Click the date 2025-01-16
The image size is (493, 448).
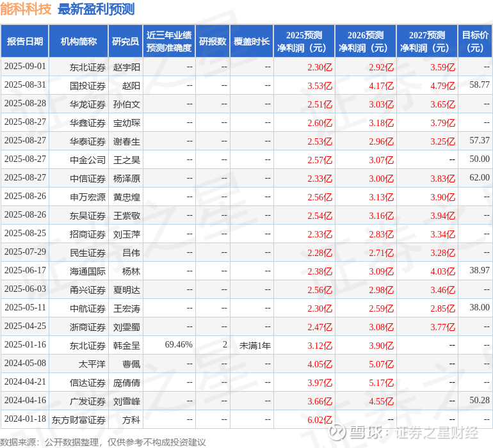click(25, 344)
